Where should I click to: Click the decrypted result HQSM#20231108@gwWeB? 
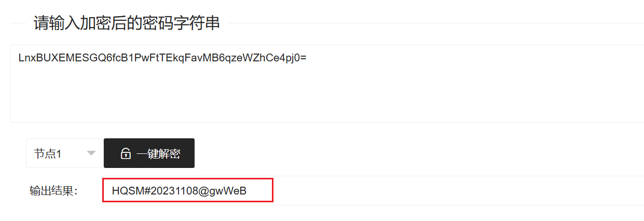[179, 191]
